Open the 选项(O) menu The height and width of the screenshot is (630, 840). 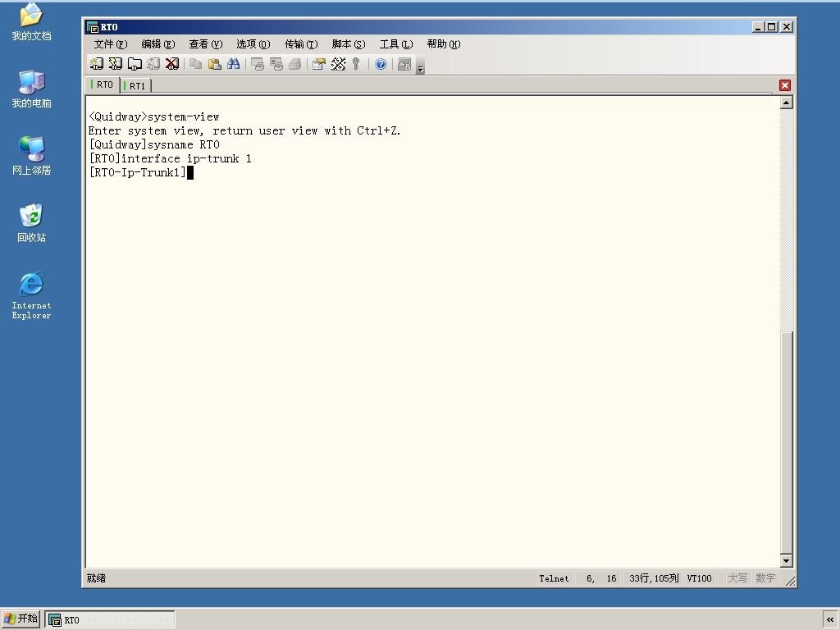point(253,44)
